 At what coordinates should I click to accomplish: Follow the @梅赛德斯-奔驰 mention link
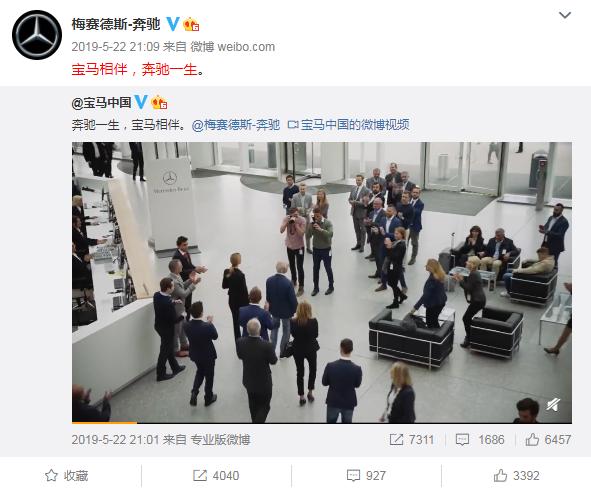pyautogui.click(x=236, y=125)
